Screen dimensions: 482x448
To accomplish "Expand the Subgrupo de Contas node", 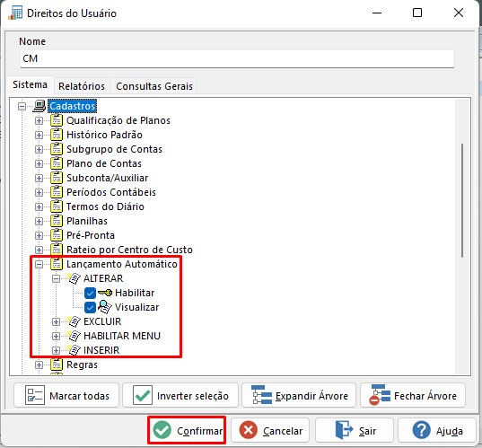I will pyautogui.click(x=39, y=149).
